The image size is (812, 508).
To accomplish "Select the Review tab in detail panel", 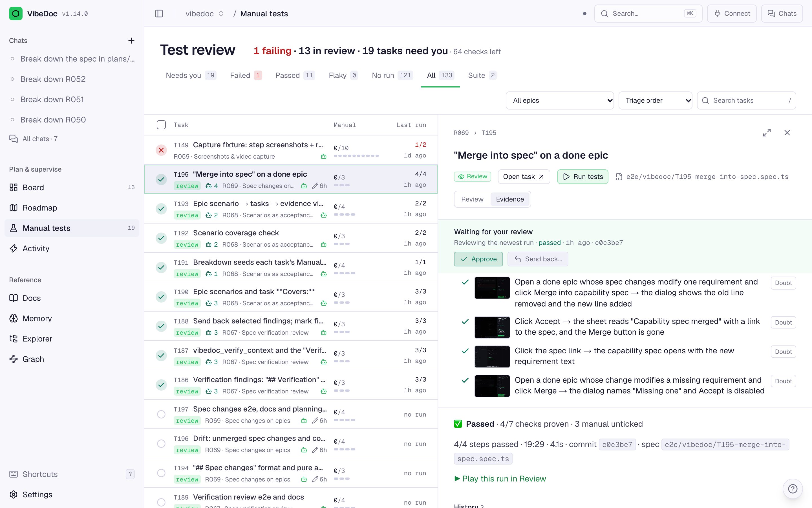I will [472, 199].
